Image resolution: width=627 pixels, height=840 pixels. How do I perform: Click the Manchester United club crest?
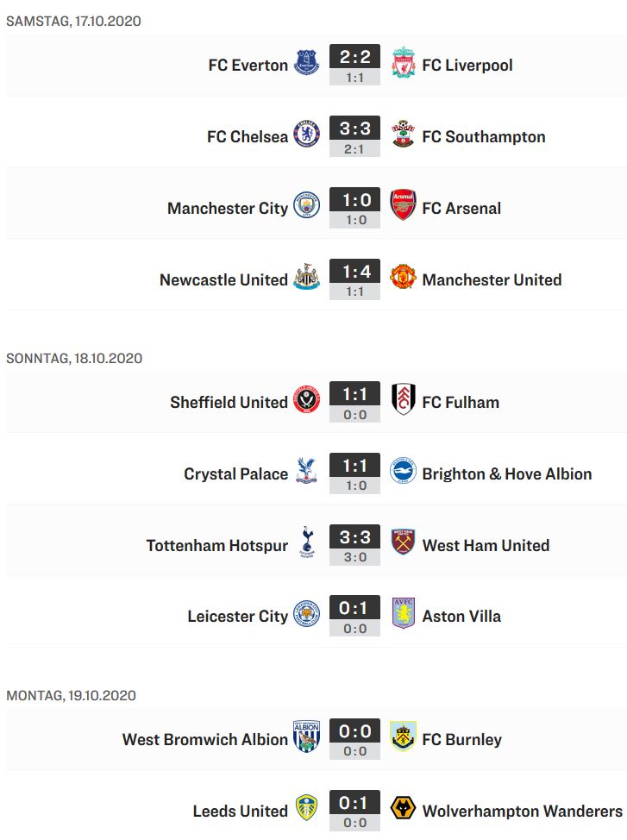point(403,277)
